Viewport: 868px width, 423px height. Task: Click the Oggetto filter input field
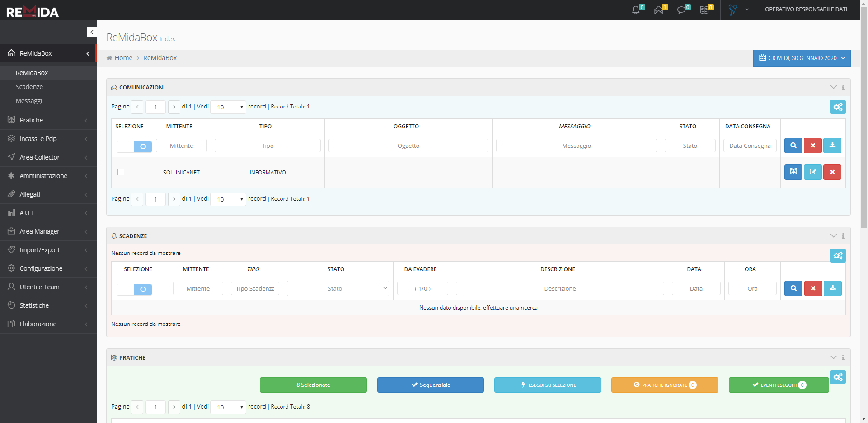pos(408,146)
